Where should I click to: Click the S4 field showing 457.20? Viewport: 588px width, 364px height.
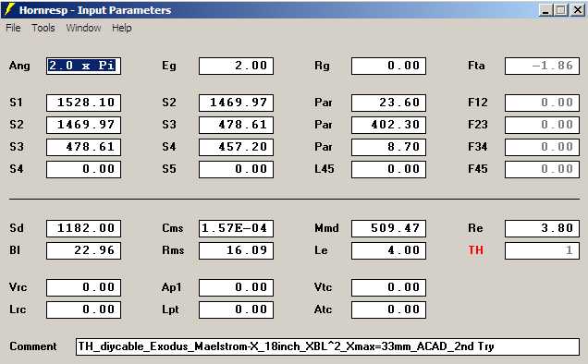click(236, 147)
